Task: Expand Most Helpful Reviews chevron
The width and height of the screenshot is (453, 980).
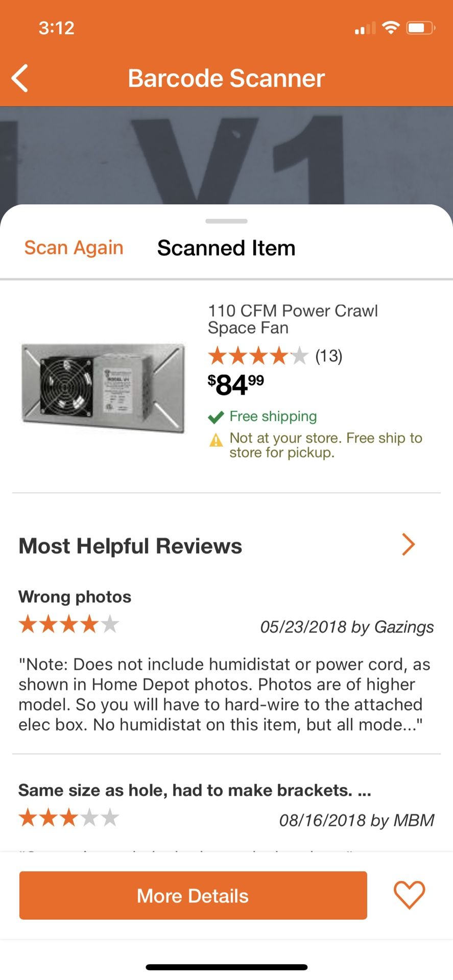Action: click(408, 545)
